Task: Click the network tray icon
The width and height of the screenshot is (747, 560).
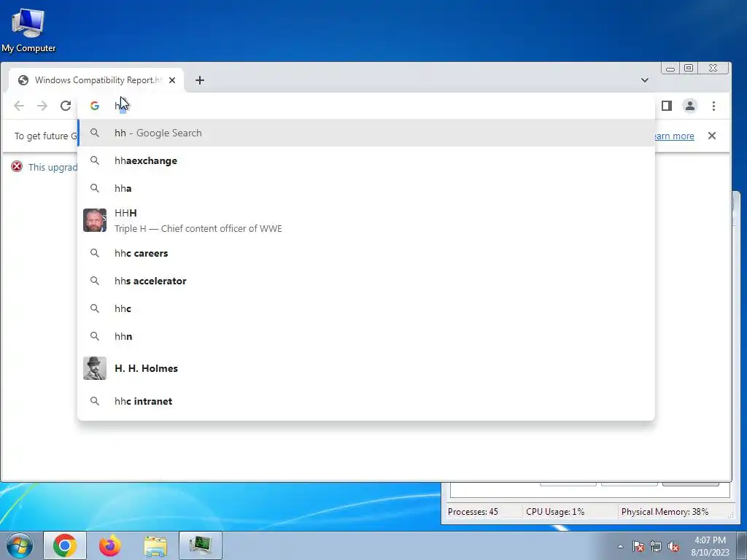Action: (x=656, y=546)
